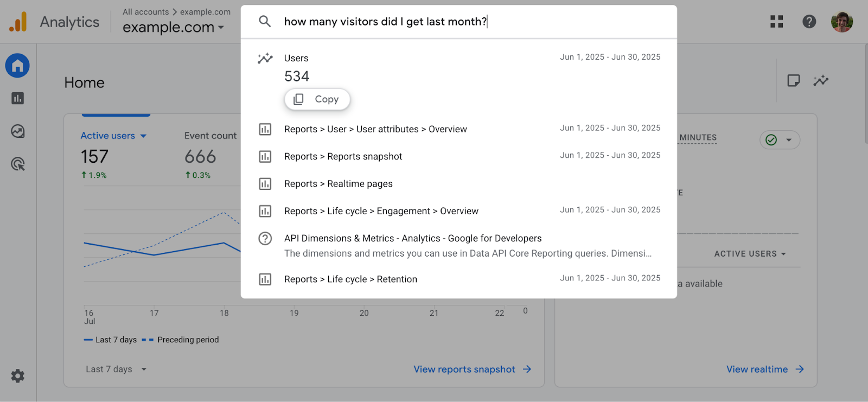Select Reports > Reports snapshot result
The image size is (868, 402).
343,157
